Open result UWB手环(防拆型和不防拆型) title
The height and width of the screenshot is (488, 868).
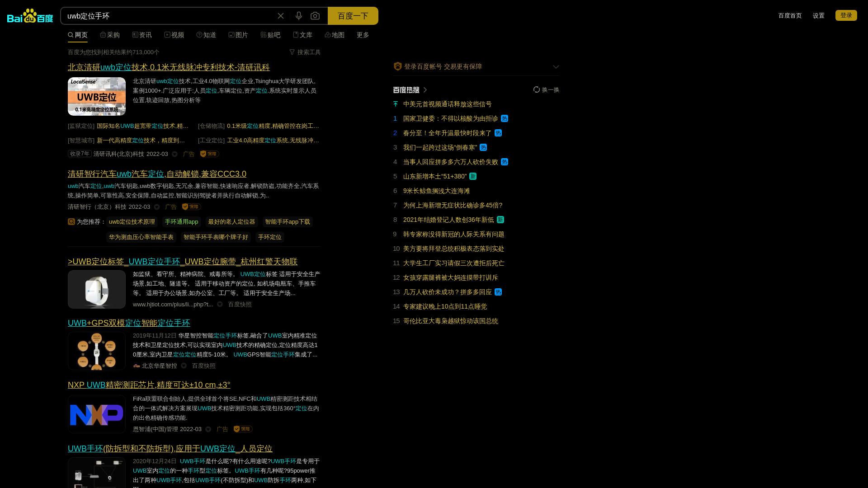[170, 449]
